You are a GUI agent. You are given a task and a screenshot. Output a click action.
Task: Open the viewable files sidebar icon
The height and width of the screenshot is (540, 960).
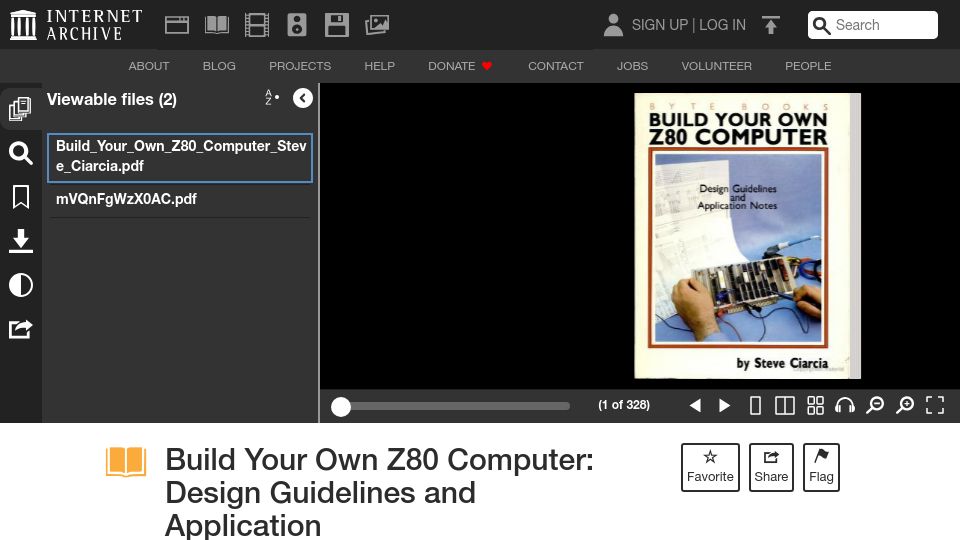[x=20, y=108]
